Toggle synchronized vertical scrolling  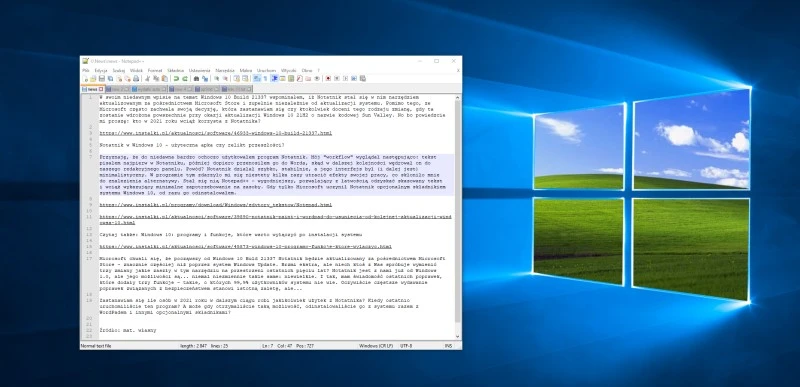tap(236, 79)
